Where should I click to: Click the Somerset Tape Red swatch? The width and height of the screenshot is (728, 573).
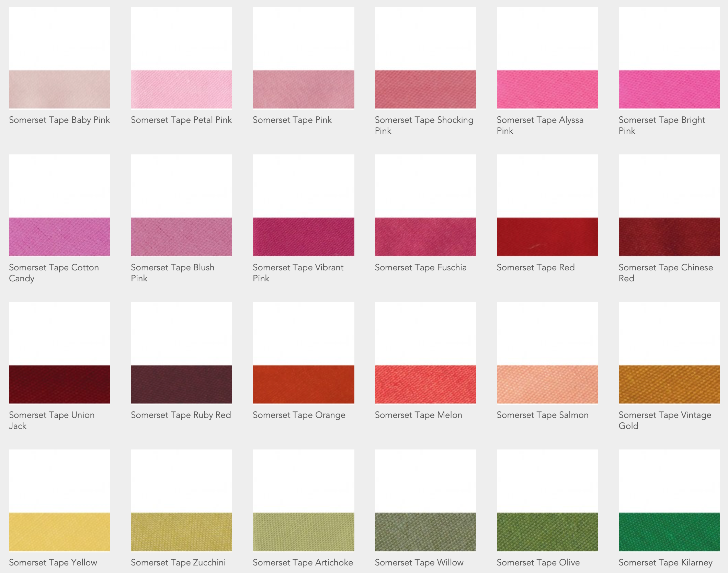click(547, 237)
